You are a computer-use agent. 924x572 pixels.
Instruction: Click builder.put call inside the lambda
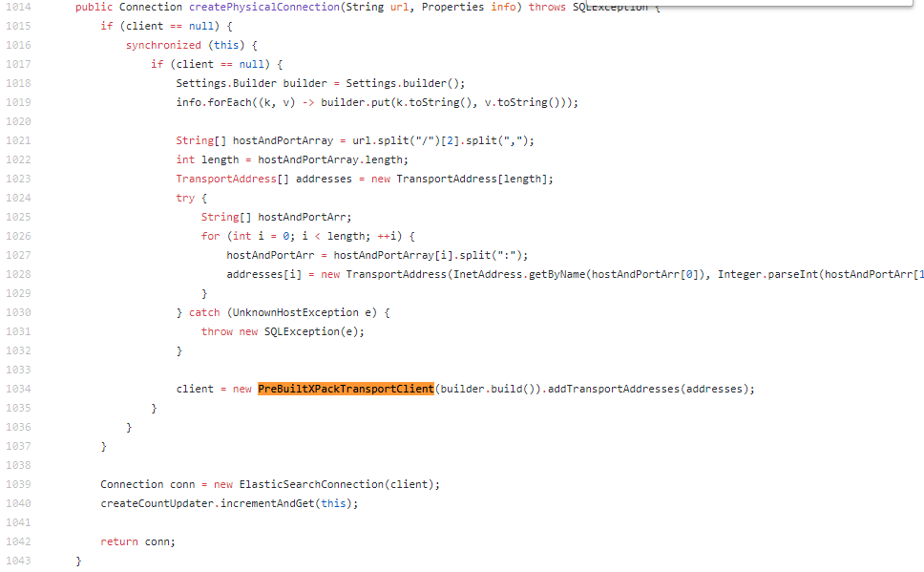click(355, 102)
